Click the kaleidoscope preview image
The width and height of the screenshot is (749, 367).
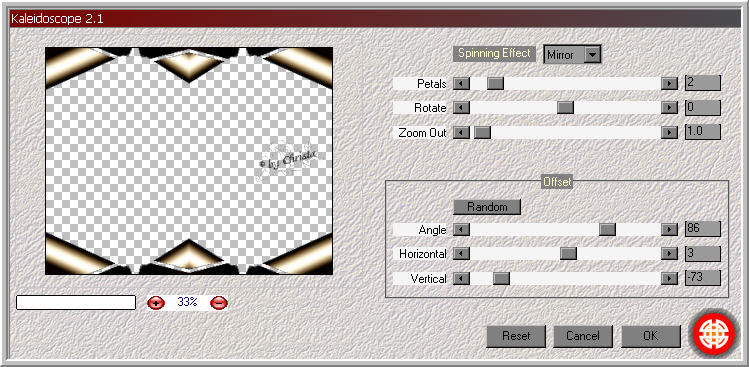[x=189, y=161]
